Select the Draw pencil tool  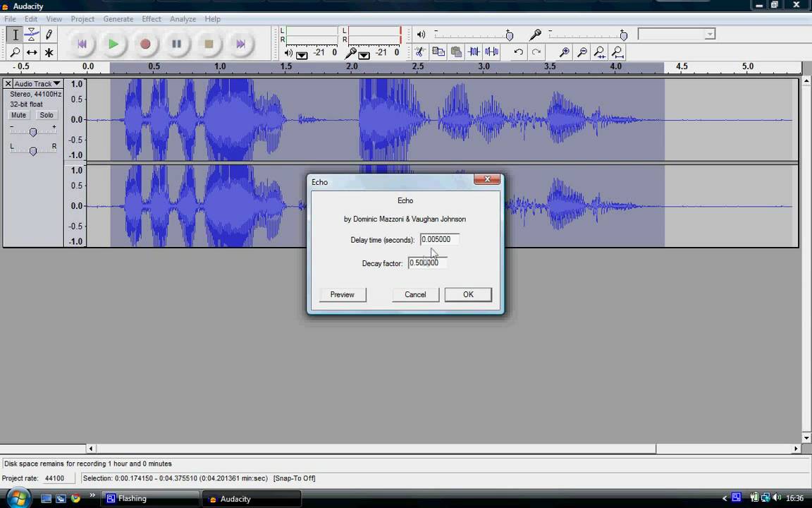tap(49, 35)
